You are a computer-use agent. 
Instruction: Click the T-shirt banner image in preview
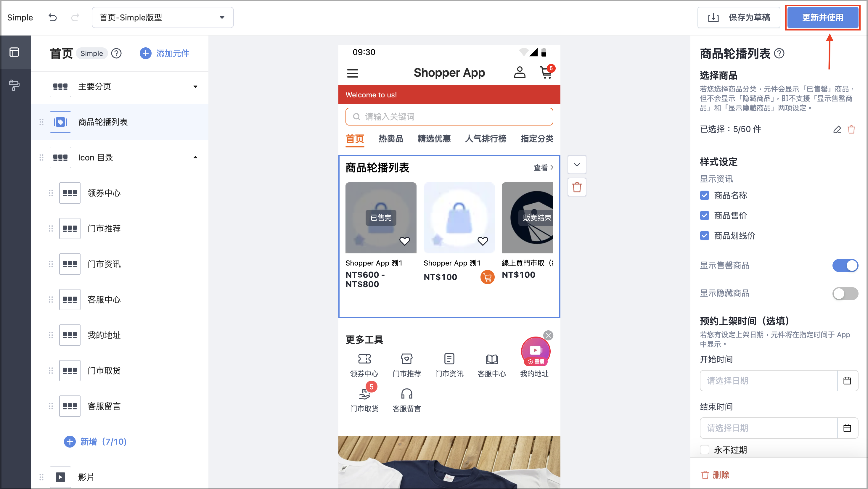point(449,462)
